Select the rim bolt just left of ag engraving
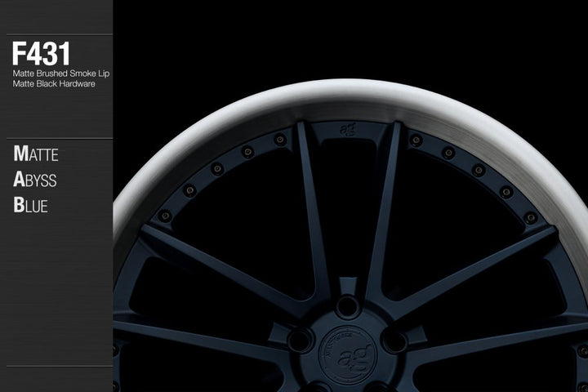This screenshot has height=392, width=588. pos(280,140)
